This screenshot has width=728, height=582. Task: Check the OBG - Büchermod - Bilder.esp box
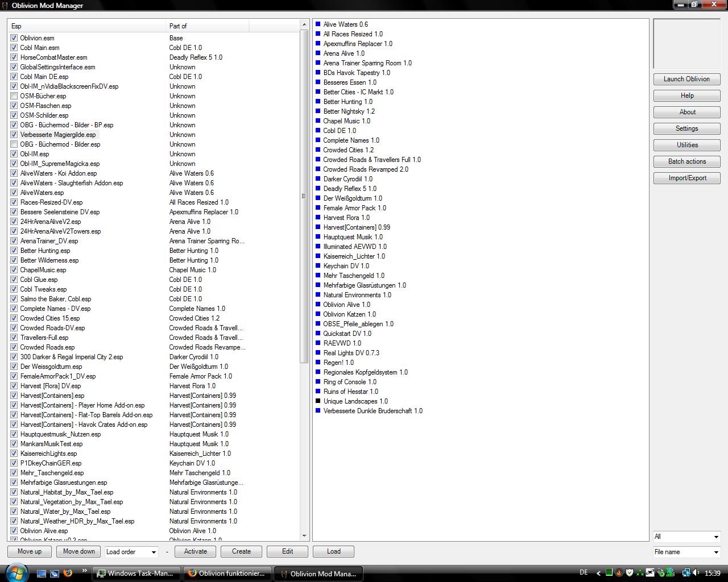(x=14, y=144)
